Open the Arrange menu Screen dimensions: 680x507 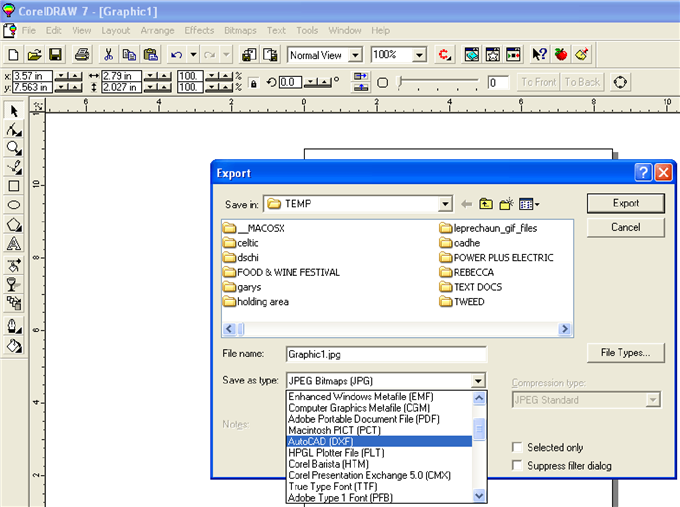[157, 30]
